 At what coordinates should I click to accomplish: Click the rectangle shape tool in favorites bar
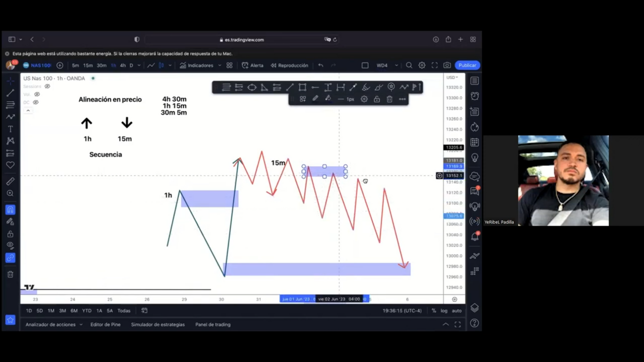tap(302, 87)
